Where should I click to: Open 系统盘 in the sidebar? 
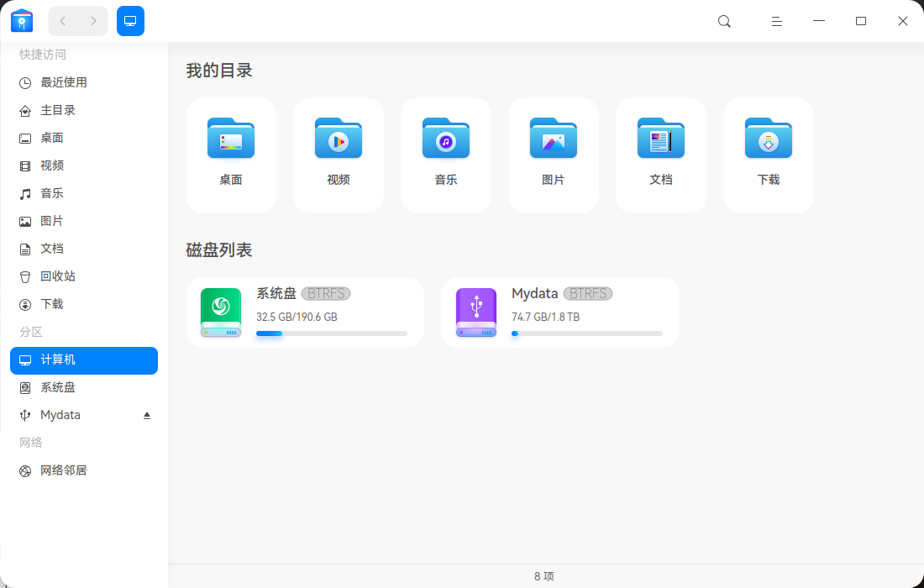84,388
